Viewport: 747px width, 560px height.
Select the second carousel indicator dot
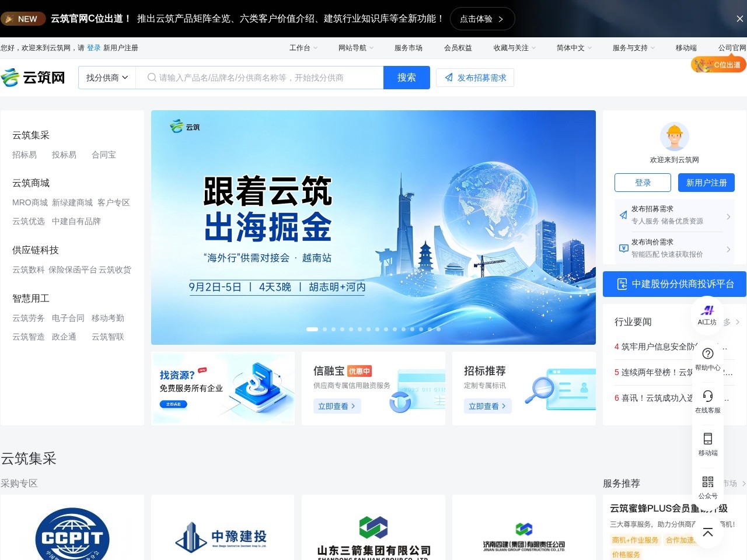pyautogui.click(x=325, y=329)
